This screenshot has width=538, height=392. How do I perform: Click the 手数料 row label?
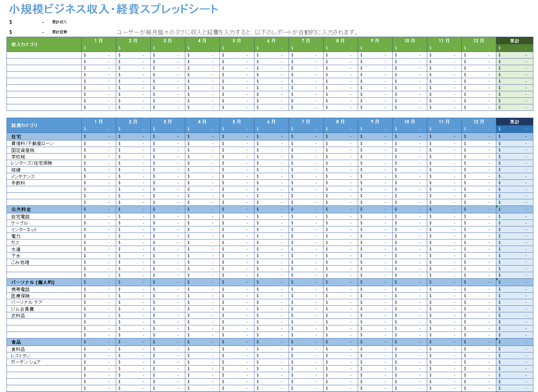pos(18,183)
